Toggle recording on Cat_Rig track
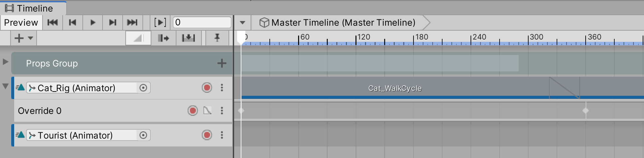The height and width of the screenshot is (158, 644). (x=207, y=88)
